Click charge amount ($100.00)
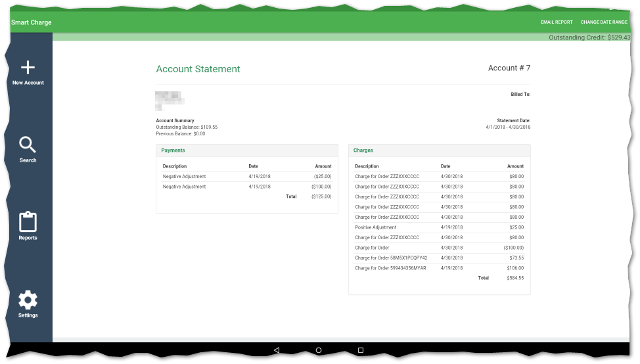 pyautogui.click(x=513, y=248)
